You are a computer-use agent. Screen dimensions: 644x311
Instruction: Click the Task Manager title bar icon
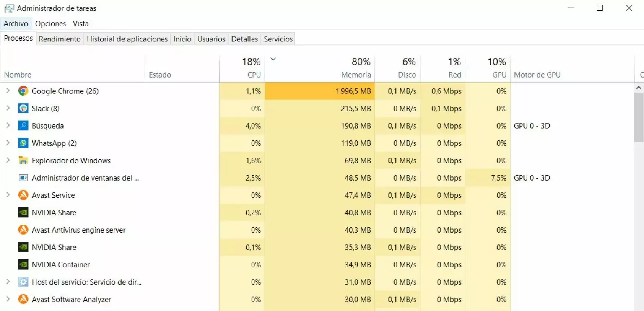tap(9, 8)
